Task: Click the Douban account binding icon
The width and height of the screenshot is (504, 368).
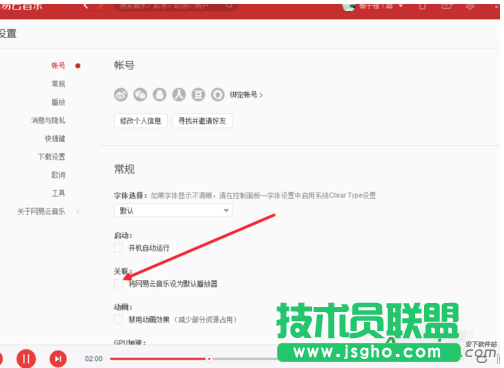Action: click(x=198, y=95)
